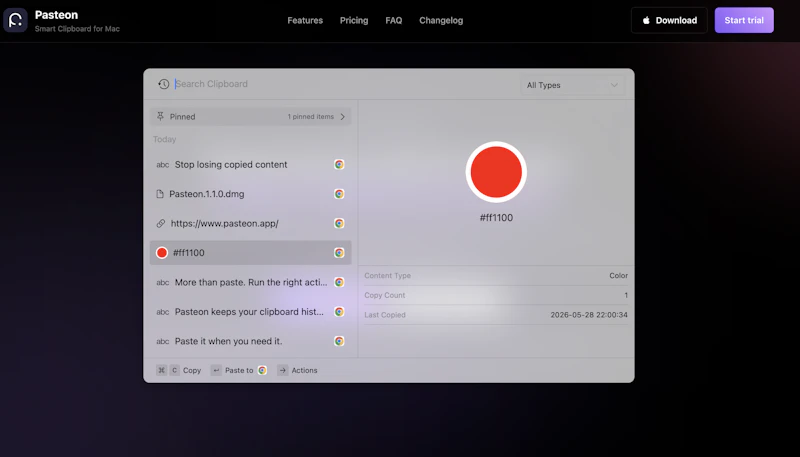View the Changelog page
Viewport: 800px width, 457px height.
pyautogui.click(x=441, y=20)
